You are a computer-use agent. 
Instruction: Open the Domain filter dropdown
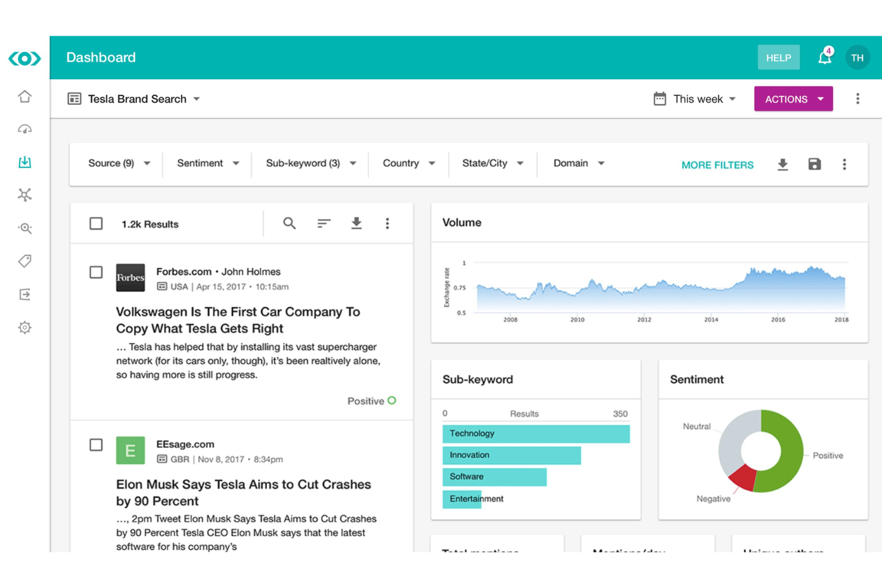579,163
